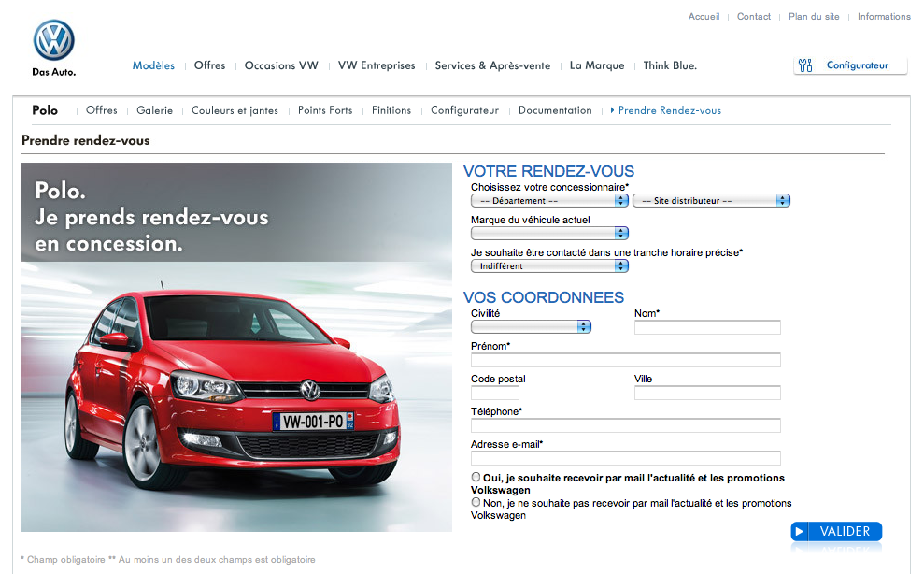924x574 pixels.
Task: Click the Accueil link
Action: tap(704, 17)
